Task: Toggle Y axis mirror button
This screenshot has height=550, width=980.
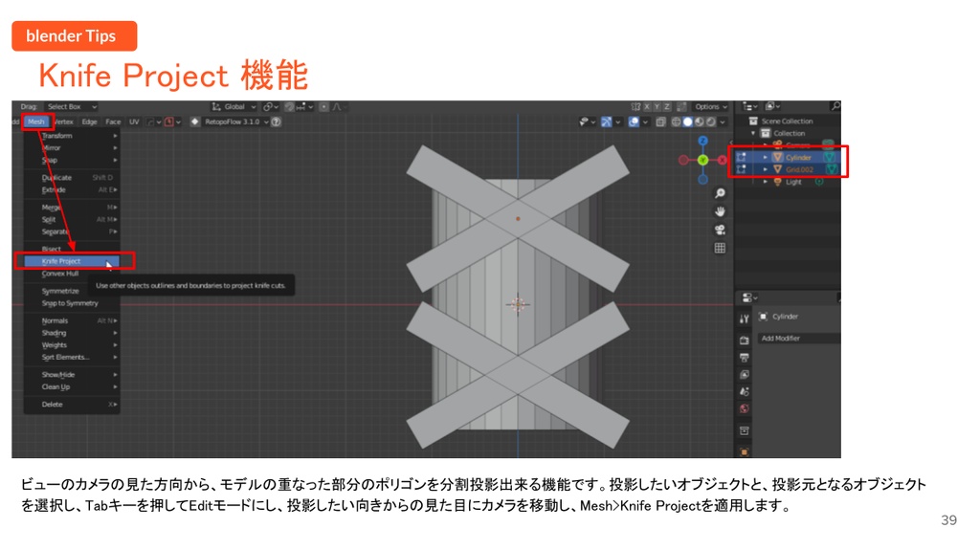Action: pyautogui.click(x=657, y=107)
